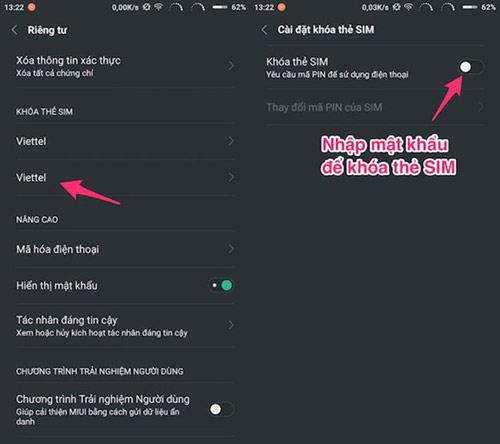Screen dimensions: 500x444
Task: Open the second Viettel SIM entry
Action: 125,177
